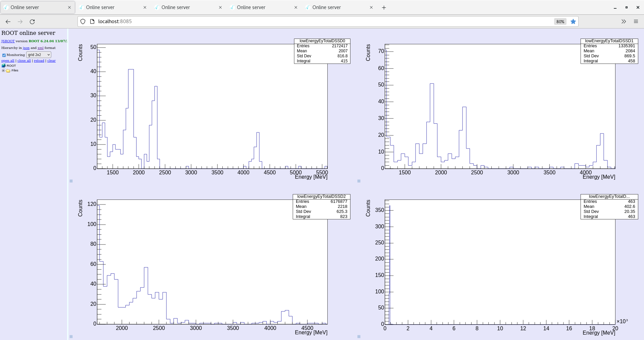Bookmark the page using the star icon
Image resolution: width=644 pixels, height=340 pixels.
(573, 21)
